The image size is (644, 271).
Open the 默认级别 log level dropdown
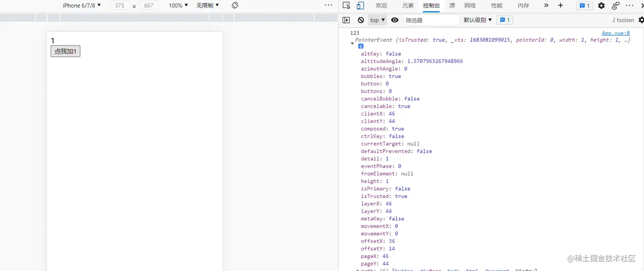[x=478, y=20]
